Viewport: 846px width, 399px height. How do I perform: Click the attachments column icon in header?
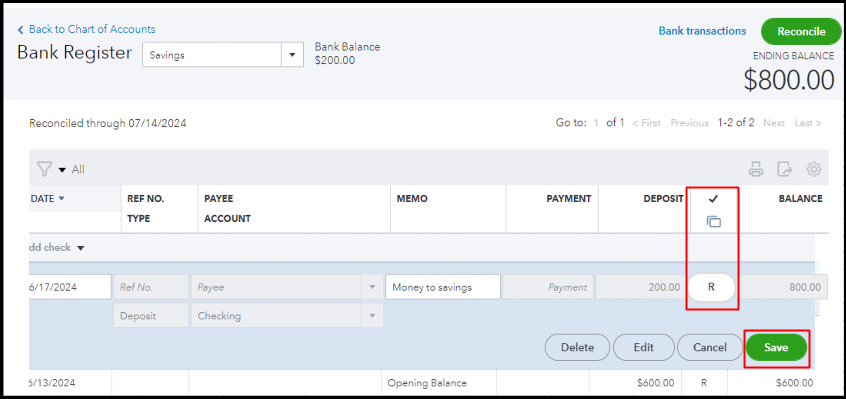pyautogui.click(x=713, y=222)
